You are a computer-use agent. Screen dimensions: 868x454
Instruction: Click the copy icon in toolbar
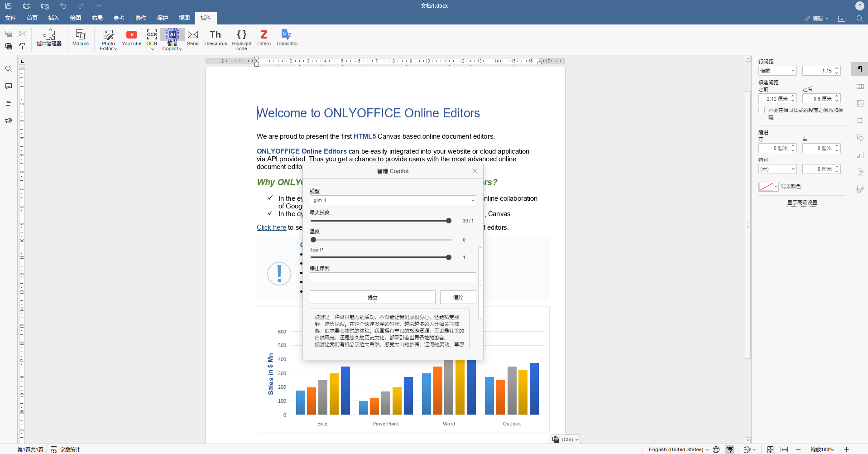coord(9,34)
